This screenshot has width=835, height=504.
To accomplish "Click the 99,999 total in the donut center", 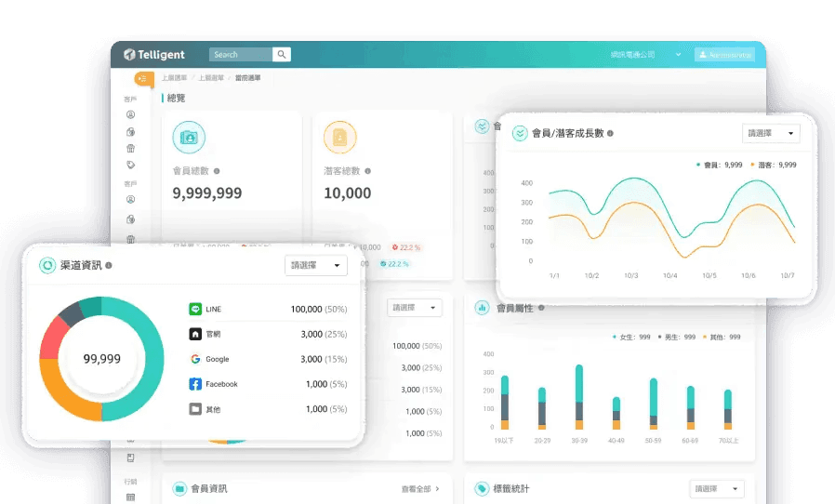I will 101,359.
